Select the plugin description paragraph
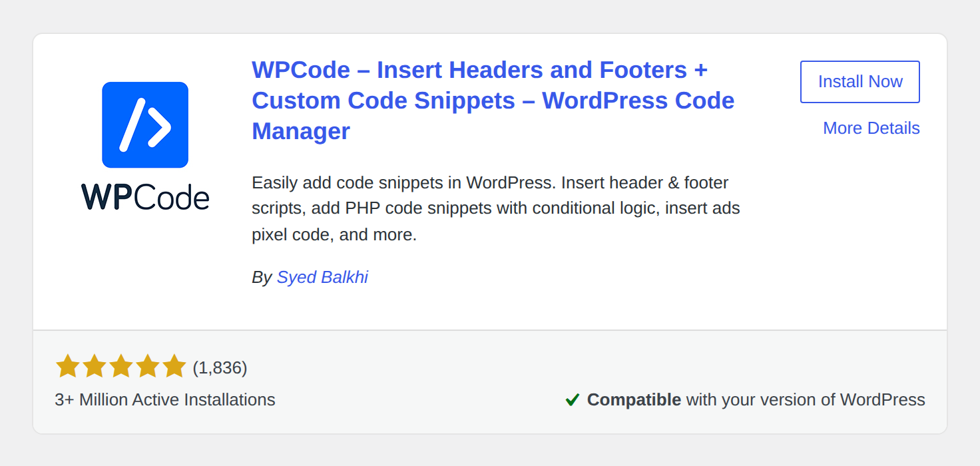980x466 pixels. [x=496, y=208]
